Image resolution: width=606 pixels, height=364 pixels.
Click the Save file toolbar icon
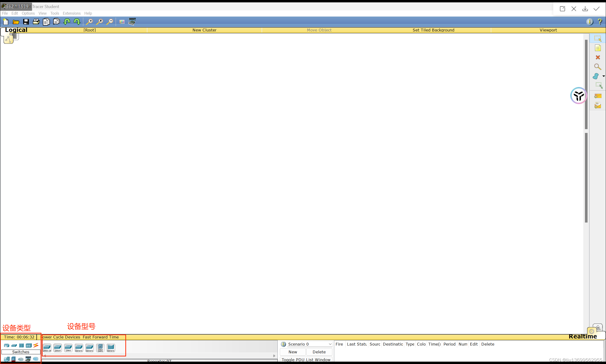(x=26, y=22)
